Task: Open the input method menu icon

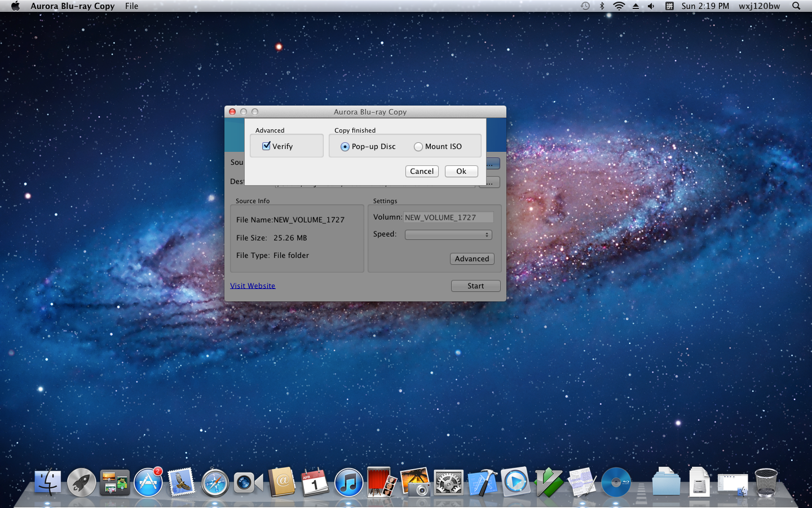Action: [669, 6]
